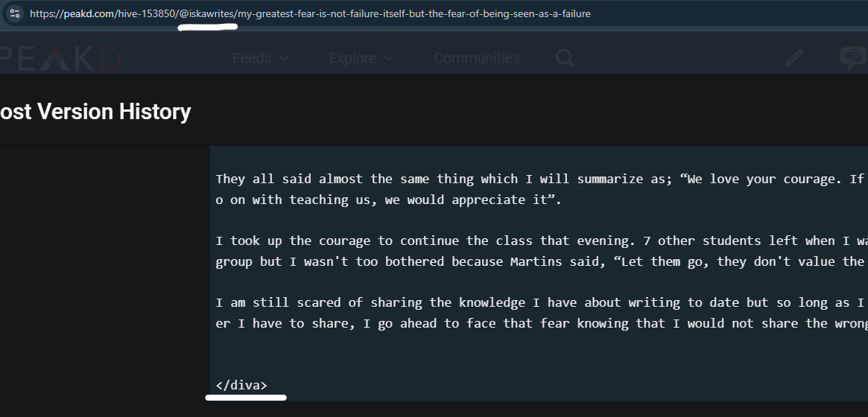Open the chat bubble icon
Viewport: 868px width, 417px height.
[853, 57]
